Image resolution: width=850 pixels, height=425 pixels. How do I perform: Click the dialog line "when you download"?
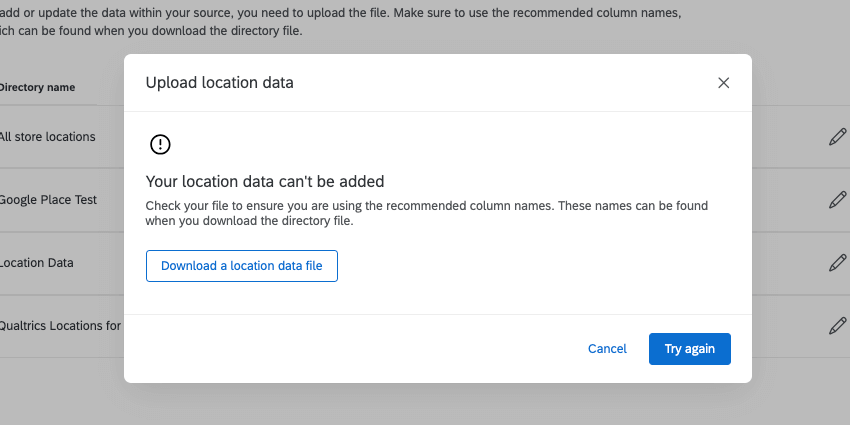coord(249,222)
